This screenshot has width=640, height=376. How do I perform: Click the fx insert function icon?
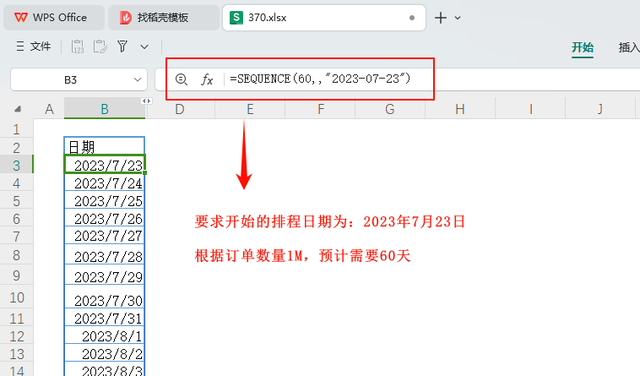pyautogui.click(x=207, y=79)
